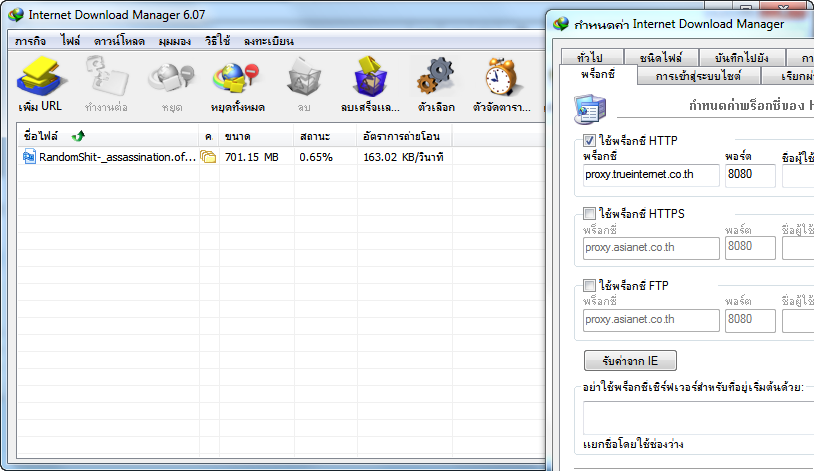Enable the use HTTPS proxy checkbox

(x=589, y=213)
